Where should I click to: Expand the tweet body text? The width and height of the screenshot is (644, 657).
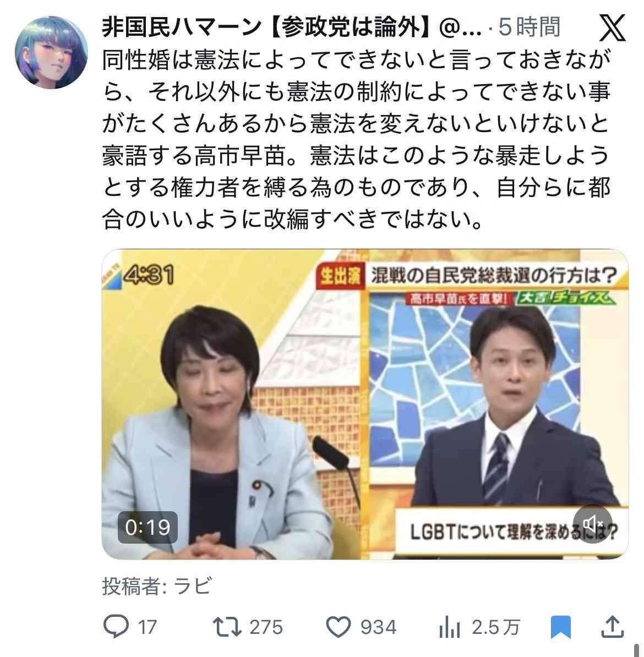point(356,140)
